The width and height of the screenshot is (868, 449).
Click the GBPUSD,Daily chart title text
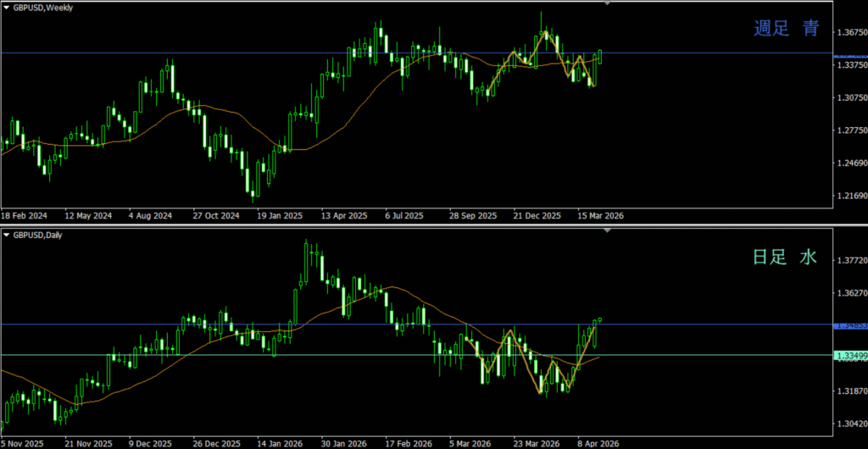tap(39, 235)
